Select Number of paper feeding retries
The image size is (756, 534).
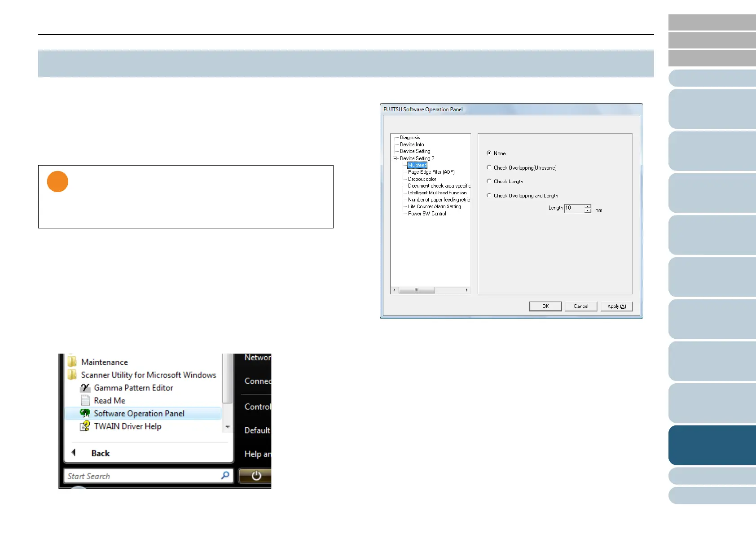(x=439, y=200)
